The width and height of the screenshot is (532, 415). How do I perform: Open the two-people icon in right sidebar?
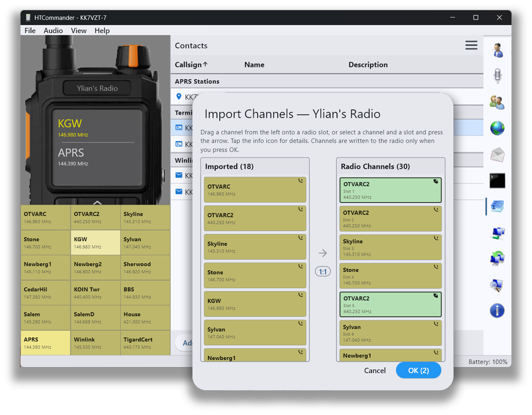[497, 102]
